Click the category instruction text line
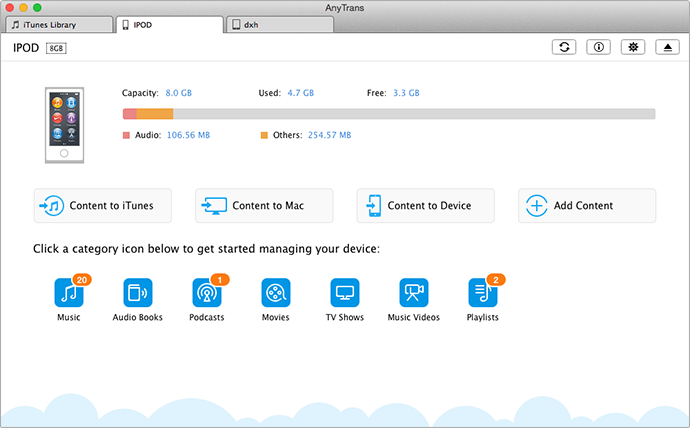The height and width of the screenshot is (428, 690). [x=206, y=249]
